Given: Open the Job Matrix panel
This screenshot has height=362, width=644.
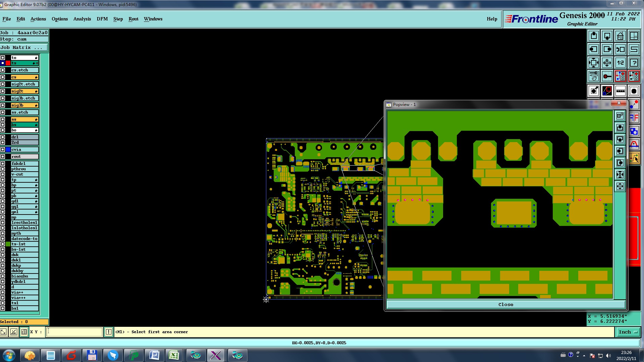Looking at the screenshot, I should click(x=24, y=48).
